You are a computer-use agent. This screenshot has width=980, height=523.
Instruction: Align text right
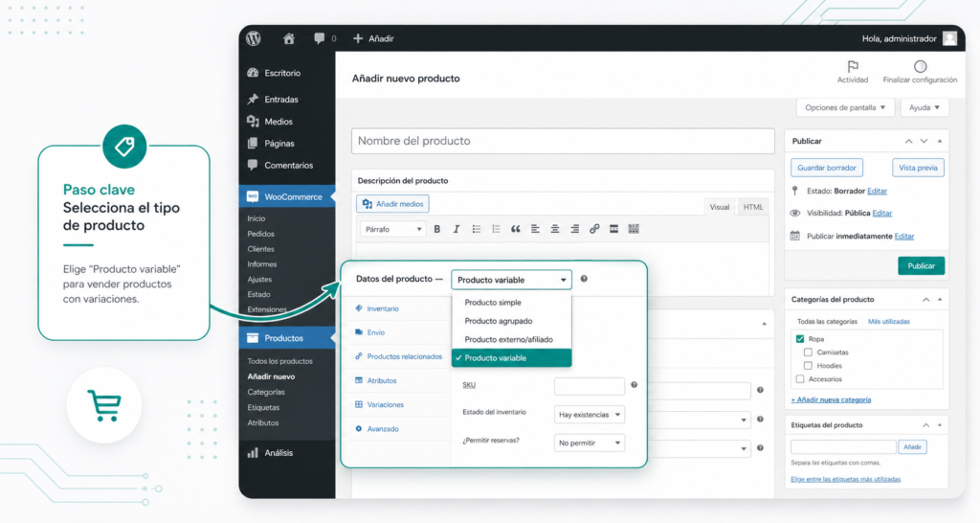(x=574, y=229)
